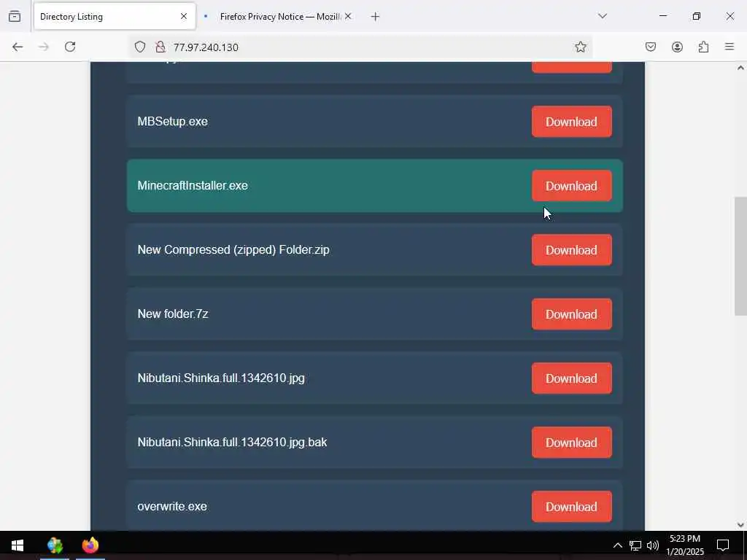The width and height of the screenshot is (747, 560).
Task: Click the Firefox taskbar icon
Action: point(90,545)
